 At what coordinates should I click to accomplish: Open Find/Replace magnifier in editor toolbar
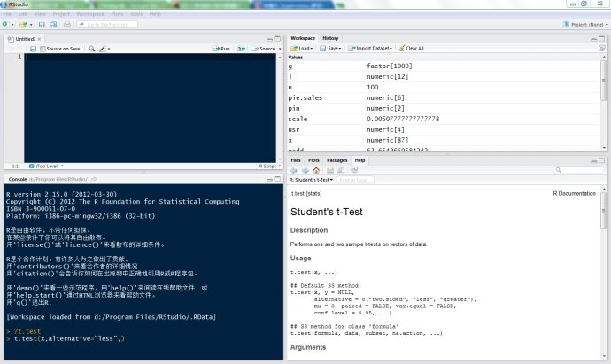coord(91,49)
